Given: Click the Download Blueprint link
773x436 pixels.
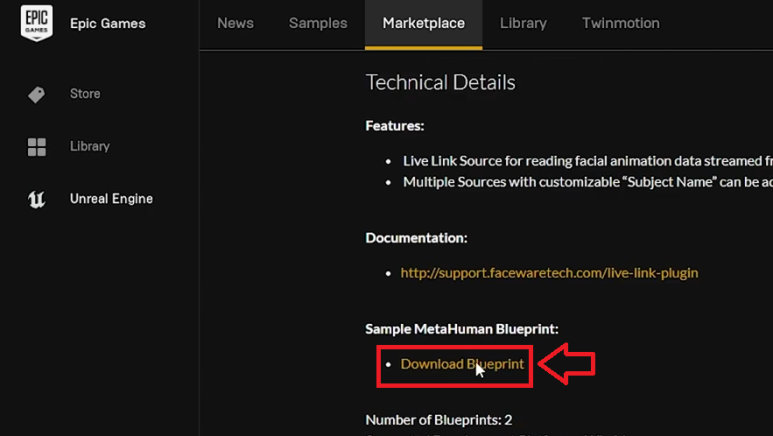Looking at the screenshot, I should pyautogui.click(x=462, y=364).
